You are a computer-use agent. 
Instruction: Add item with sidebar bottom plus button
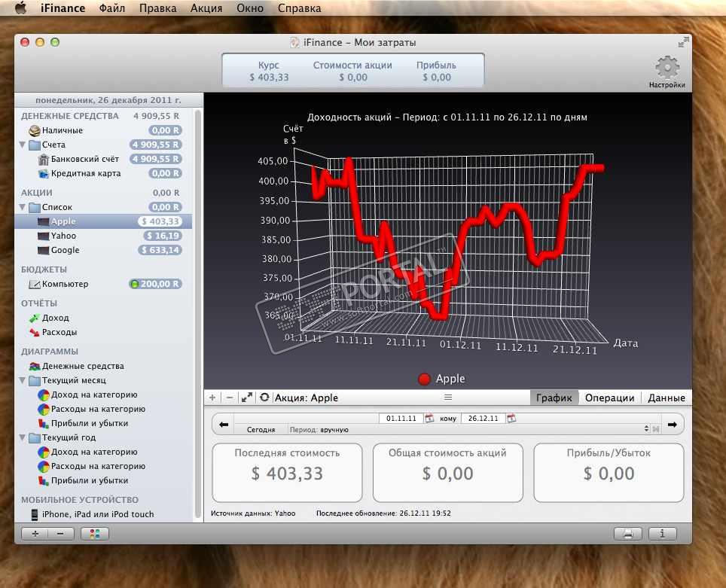click(x=35, y=534)
